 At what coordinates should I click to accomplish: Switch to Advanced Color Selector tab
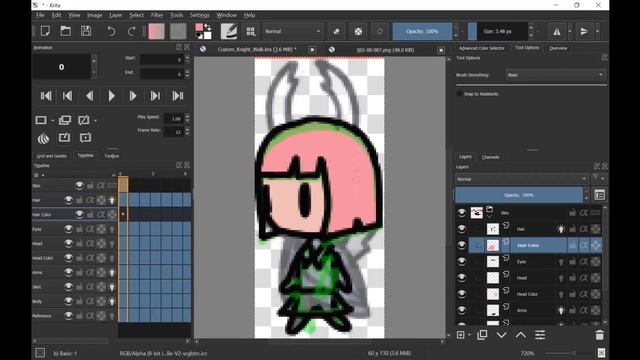482,48
